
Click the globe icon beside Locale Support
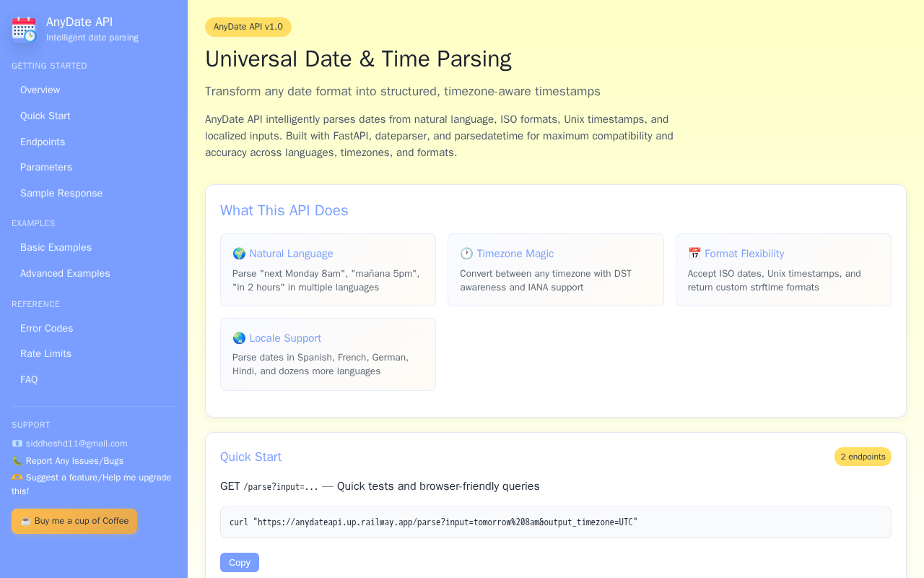click(x=239, y=338)
